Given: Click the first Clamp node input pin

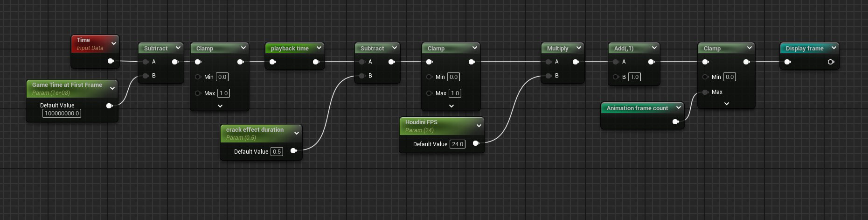Looking at the screenshot, I should (198, 62).
